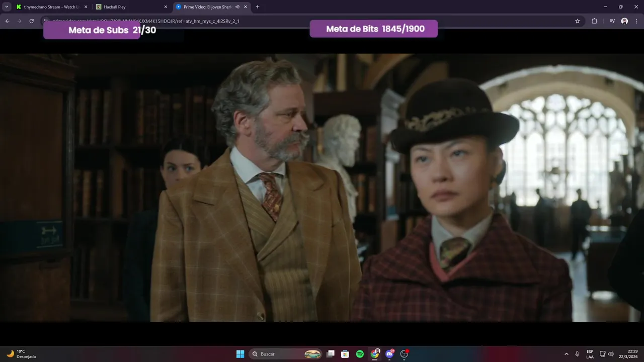Click the microphone icon in system tray

[577, 354]
